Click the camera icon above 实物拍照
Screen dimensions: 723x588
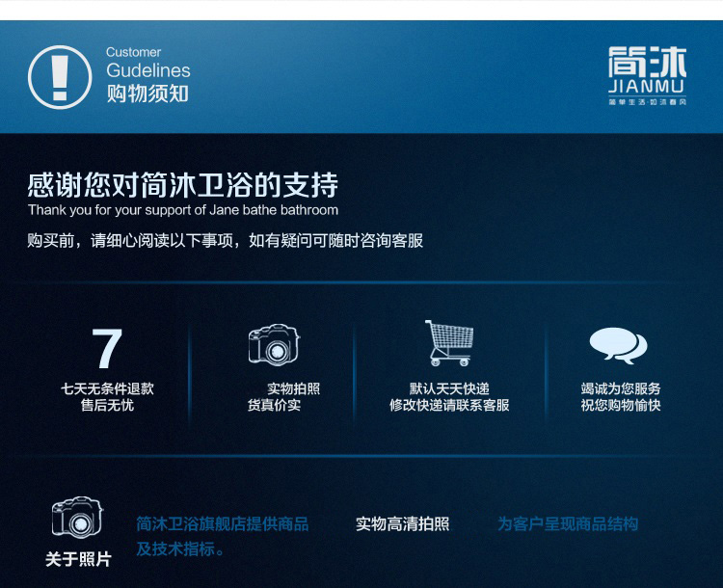[274, 343]
